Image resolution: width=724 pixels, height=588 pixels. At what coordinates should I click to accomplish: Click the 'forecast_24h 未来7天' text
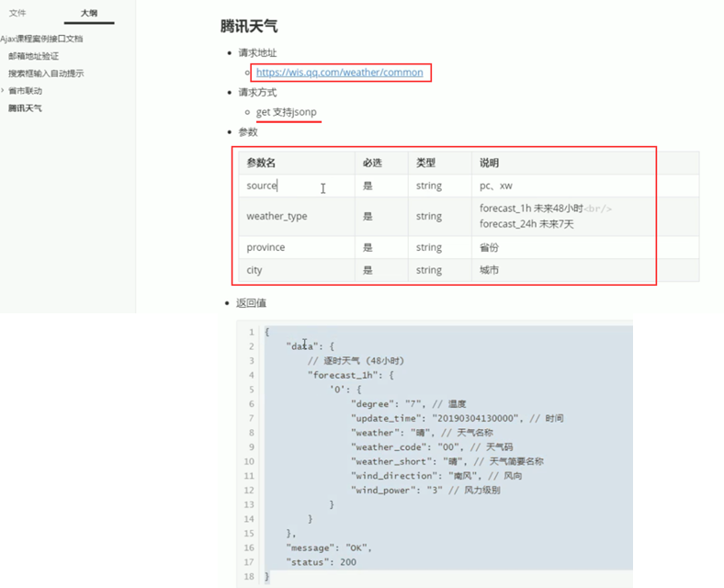[526, 224]
